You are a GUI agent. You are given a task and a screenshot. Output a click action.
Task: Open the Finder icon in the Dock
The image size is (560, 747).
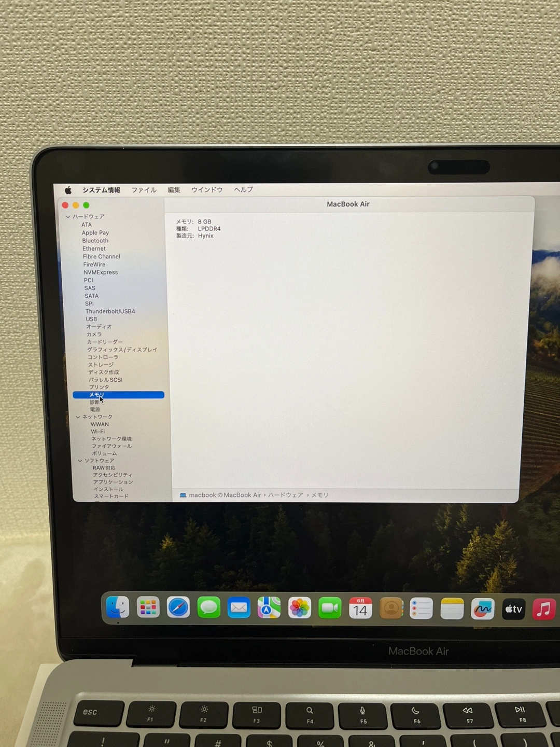point(118,607)
